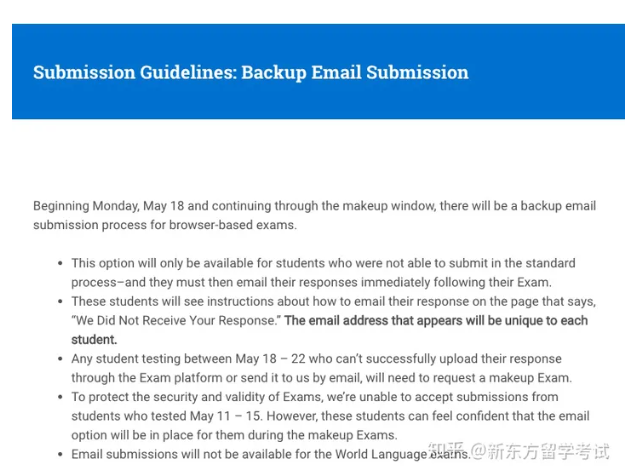Click the words 'Backup Email Submission' in the banner
The image size is (637, 476).
354,72
